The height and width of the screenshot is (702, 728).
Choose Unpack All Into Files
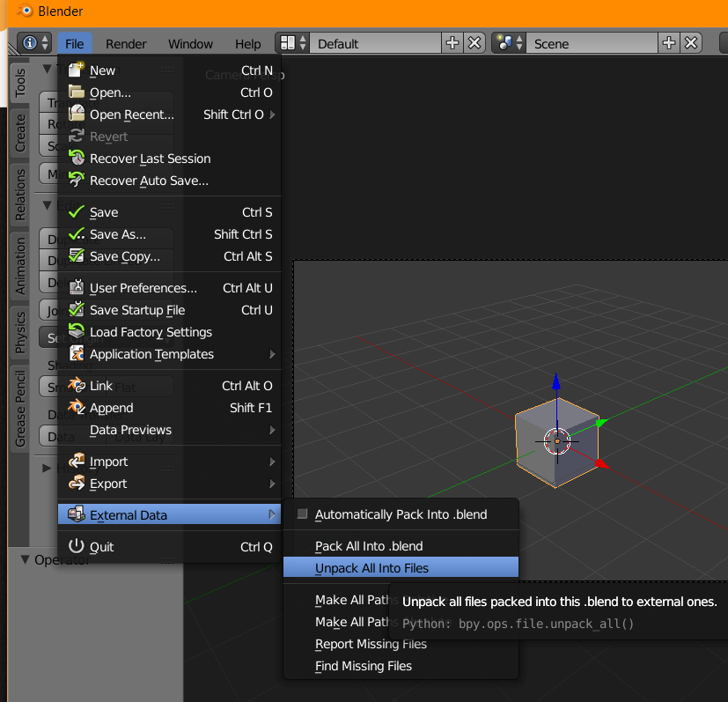pyautogui.click(x=401, y=568)
